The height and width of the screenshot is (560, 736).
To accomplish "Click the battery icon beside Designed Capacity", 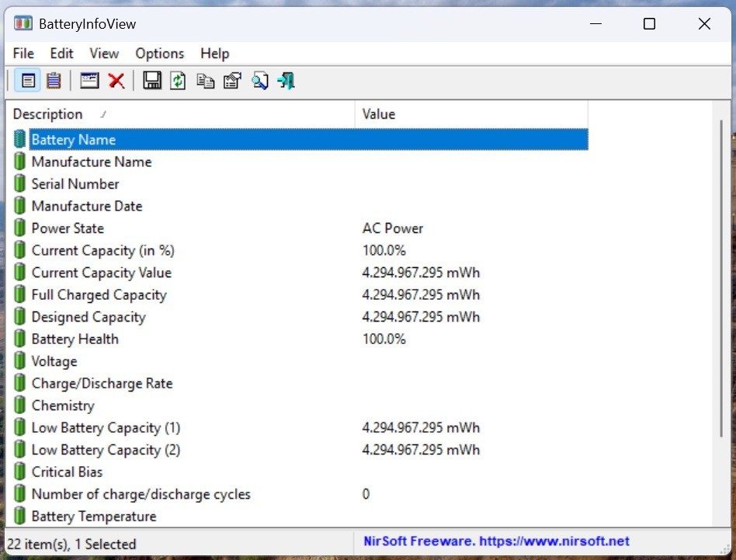I will [19, 317].
